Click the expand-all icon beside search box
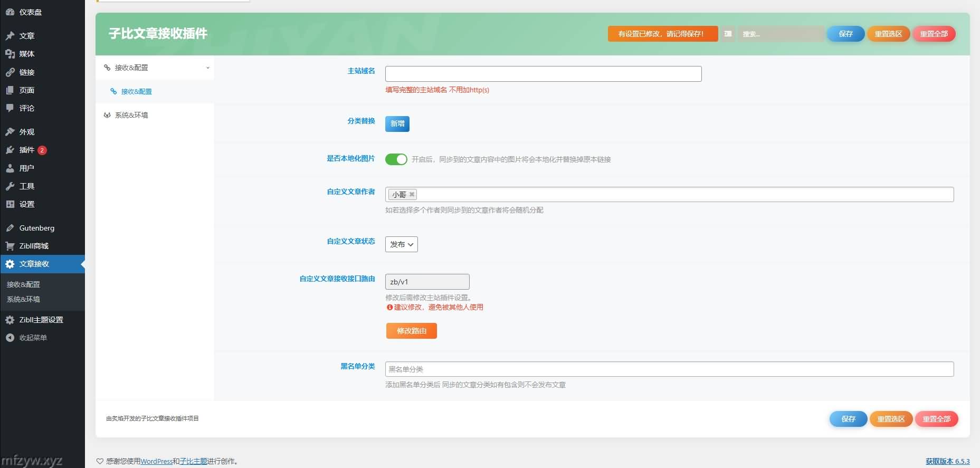This screenshot has width=980, height=468. [x=728, y=34]
